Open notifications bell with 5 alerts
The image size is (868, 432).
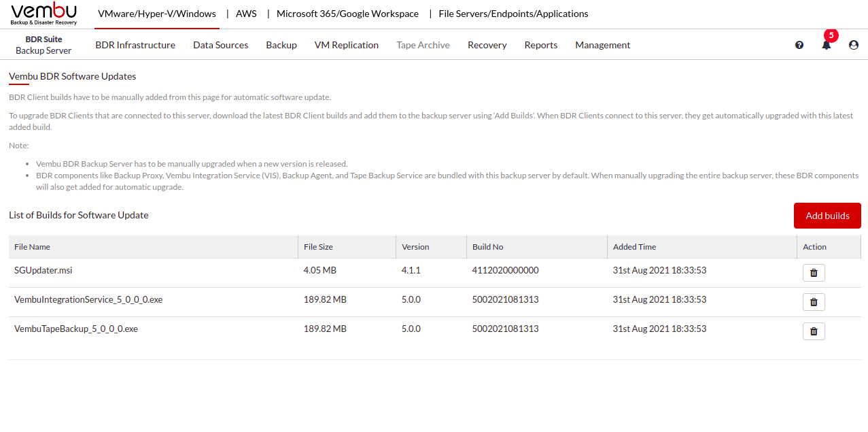point(827,45)
